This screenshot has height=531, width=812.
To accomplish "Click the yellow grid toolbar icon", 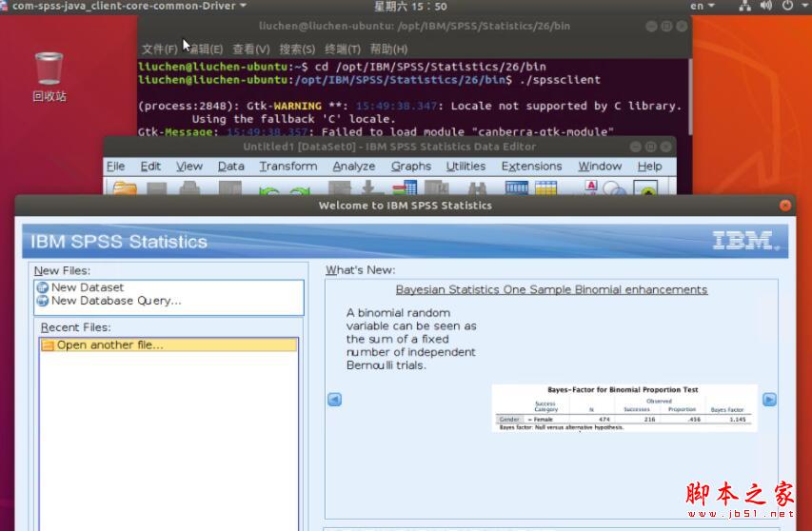I will 545,187.
